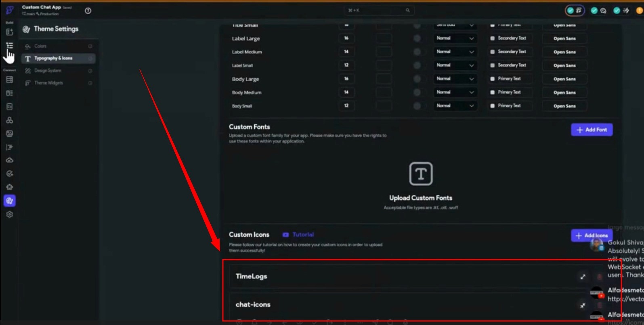Open Label Large font weight dropdown

coord(455,38)
